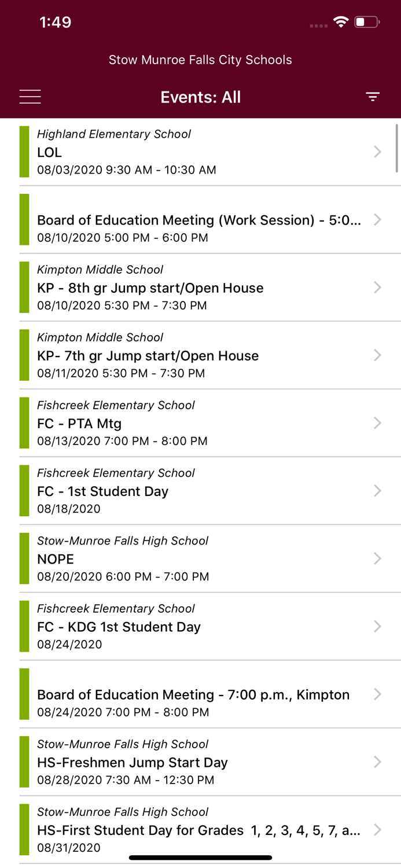401x868 pixels.
Task: Tap the home indicator bar at bottom
Action: tap(200, 856)
